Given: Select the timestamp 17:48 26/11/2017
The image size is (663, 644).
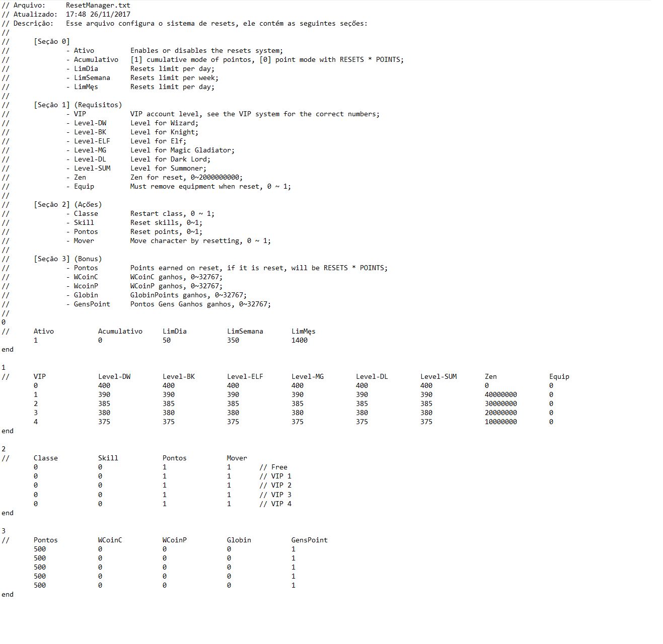Looking at the screenshot, I should coord(98,15).
